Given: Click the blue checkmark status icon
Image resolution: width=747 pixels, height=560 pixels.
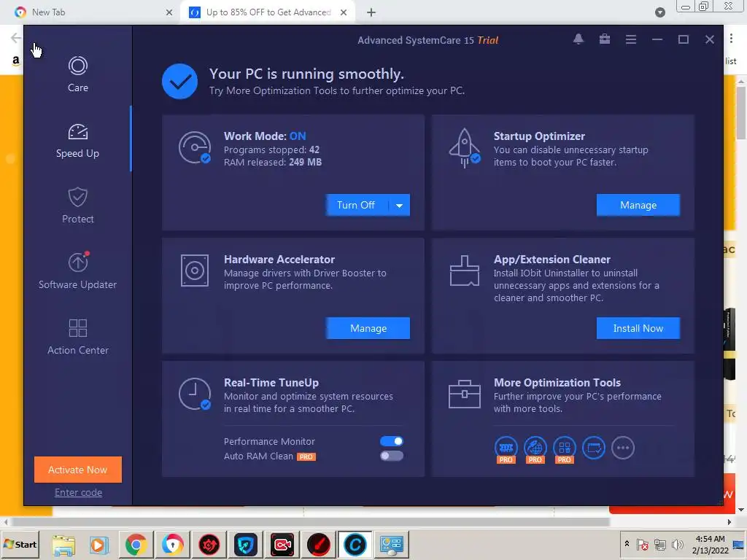Looking at the screenshot, I should [179, 82].
